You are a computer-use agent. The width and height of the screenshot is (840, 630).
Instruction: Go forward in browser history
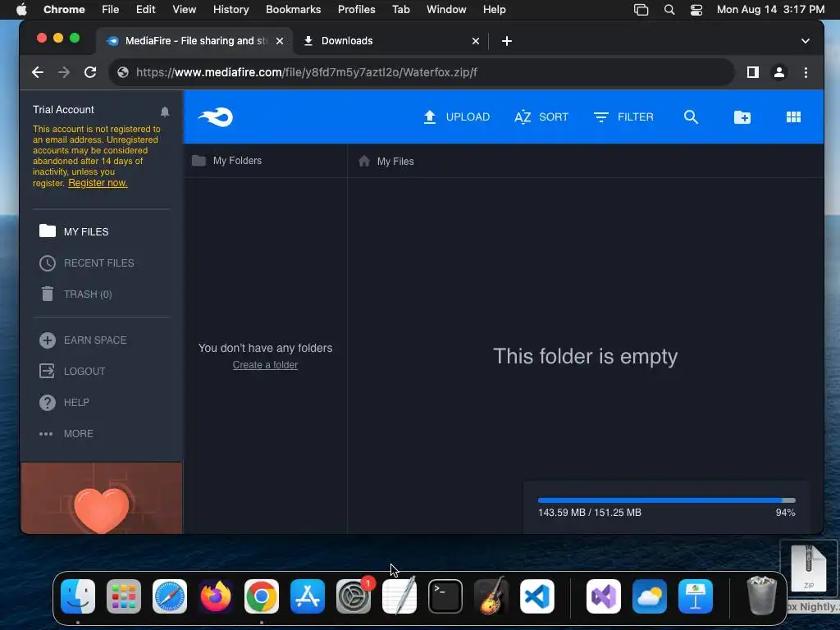[64, 72]
